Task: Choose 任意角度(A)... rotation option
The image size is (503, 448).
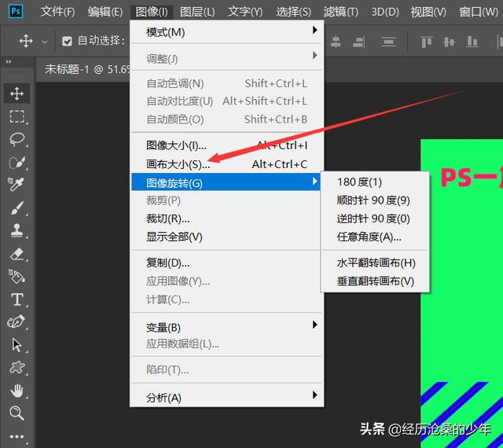Action: (x=375, y=237)
